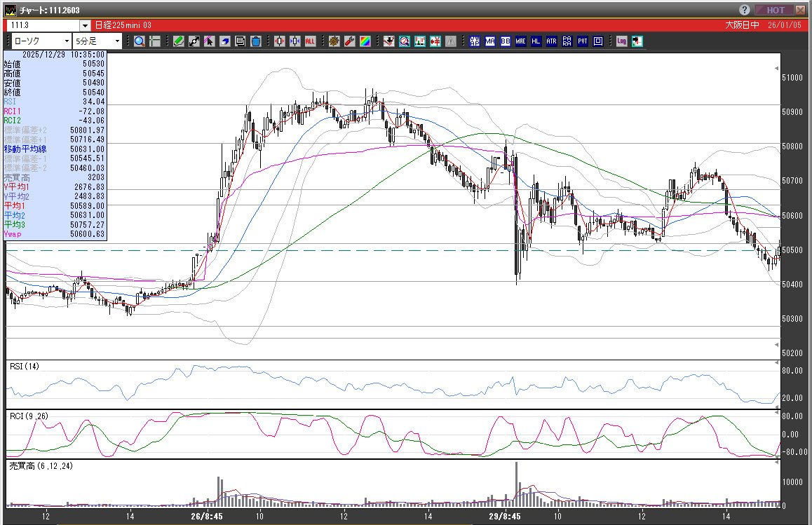Open help with the question mark button
The height and width of the screenshot is (525, 812).
745,10
